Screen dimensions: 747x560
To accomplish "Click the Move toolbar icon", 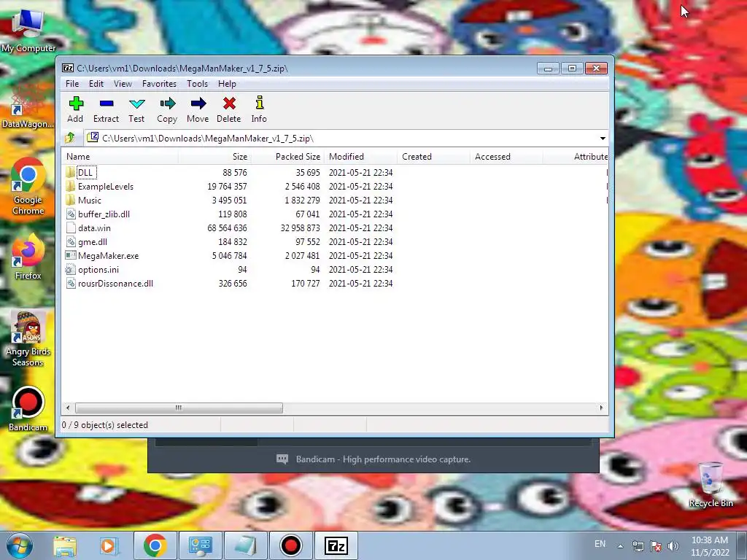I will point(198,104).
